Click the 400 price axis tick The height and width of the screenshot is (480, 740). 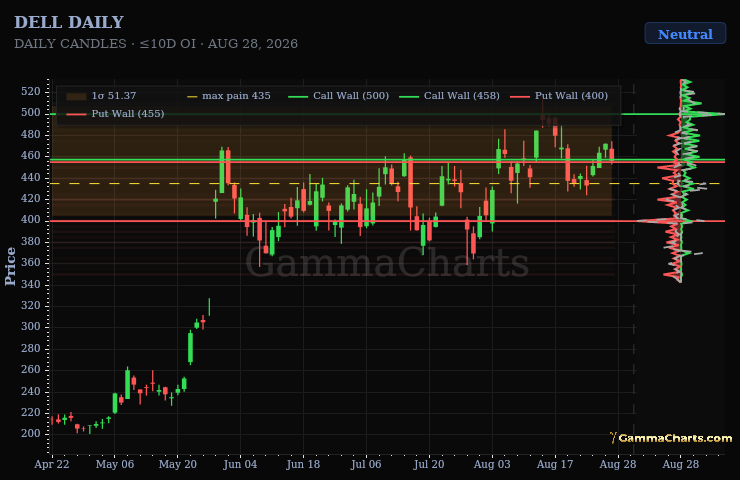click(x=31, y=219)
